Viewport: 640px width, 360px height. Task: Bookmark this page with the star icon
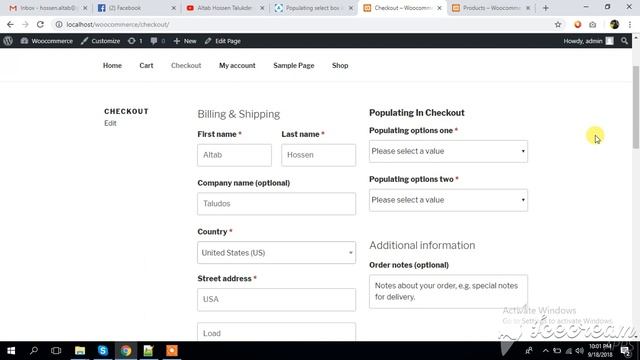[x=558, y=24]
